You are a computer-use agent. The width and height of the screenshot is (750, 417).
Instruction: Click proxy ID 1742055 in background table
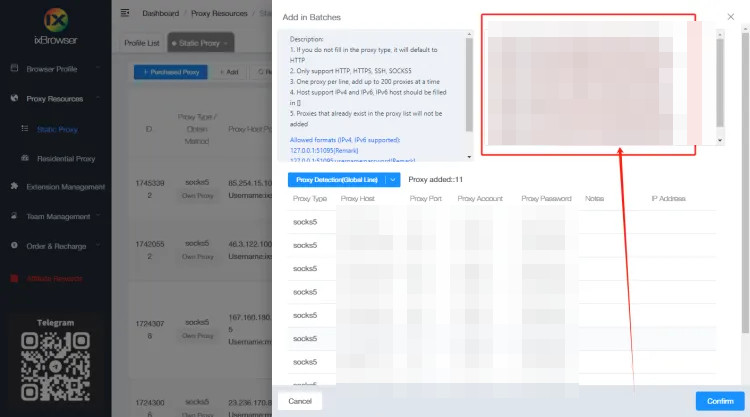(150, 250)
